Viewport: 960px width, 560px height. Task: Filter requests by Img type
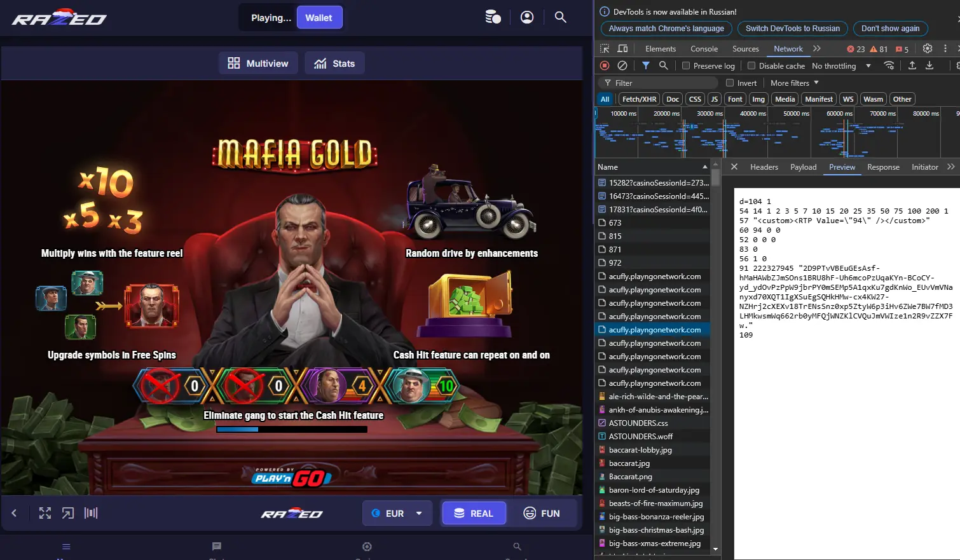click(758, 99)
